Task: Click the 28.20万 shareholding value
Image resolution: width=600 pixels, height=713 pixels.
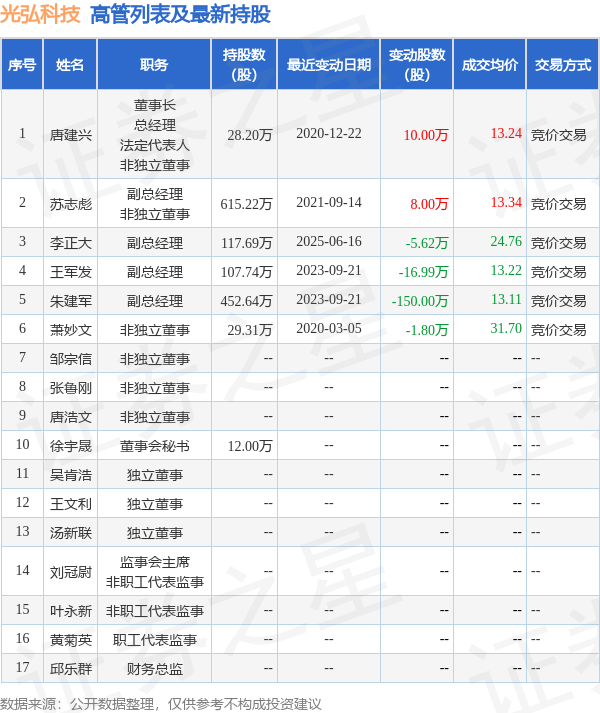Action: click(x=250, y=135)
